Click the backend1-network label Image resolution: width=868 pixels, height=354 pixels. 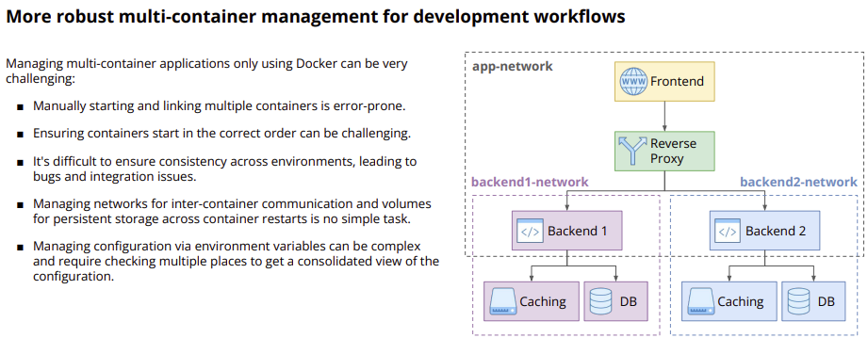(x=530, y=182)
